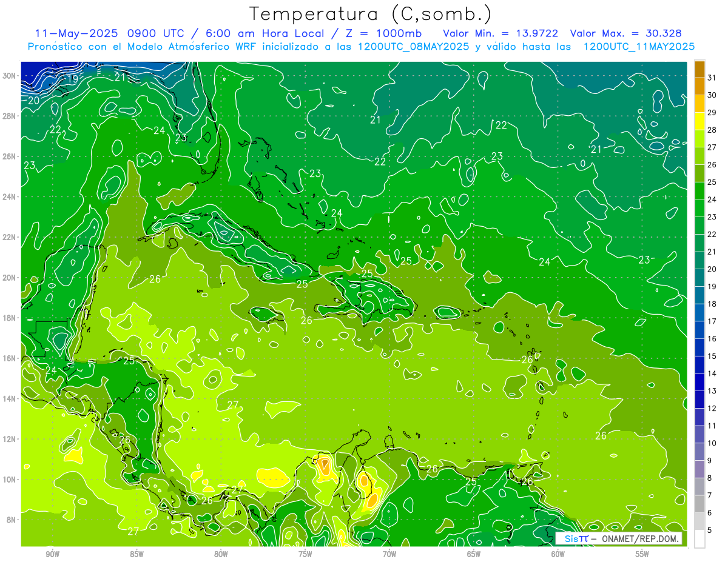Click the colorbar scale label '13'
728x562 pixels.
(712, 392)
